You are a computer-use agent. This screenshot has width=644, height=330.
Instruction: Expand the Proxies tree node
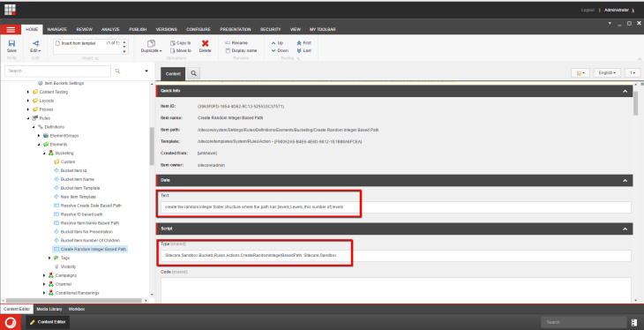click(28, 109)
